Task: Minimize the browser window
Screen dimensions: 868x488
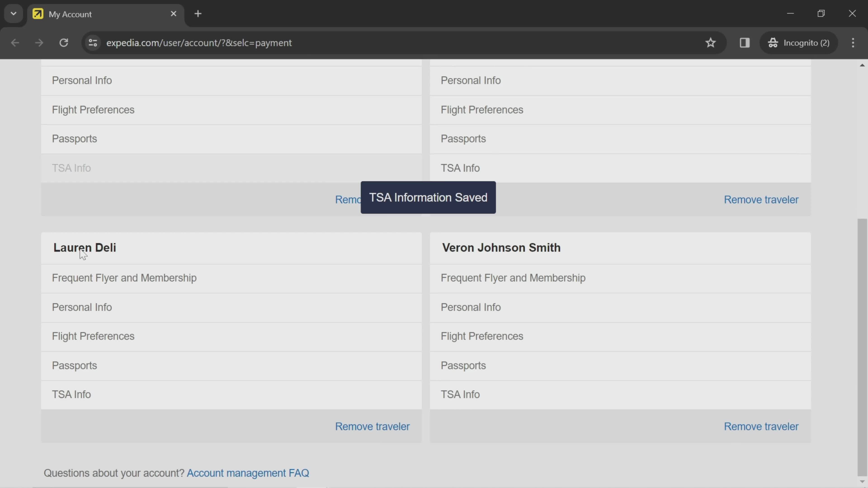Action: (790, 14)
